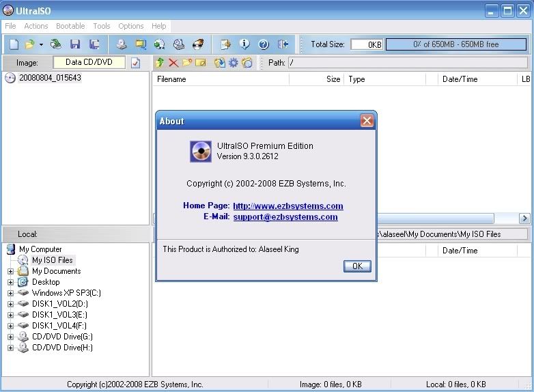
Task: Close the About dialog with red X
Action: click(367, 121)
